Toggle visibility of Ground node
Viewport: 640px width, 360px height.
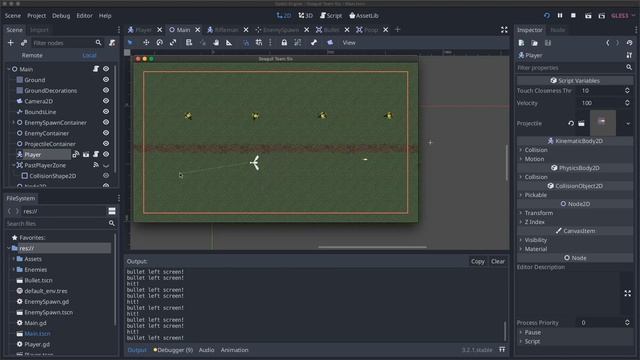pyautogui.click(x=106, y=80)
